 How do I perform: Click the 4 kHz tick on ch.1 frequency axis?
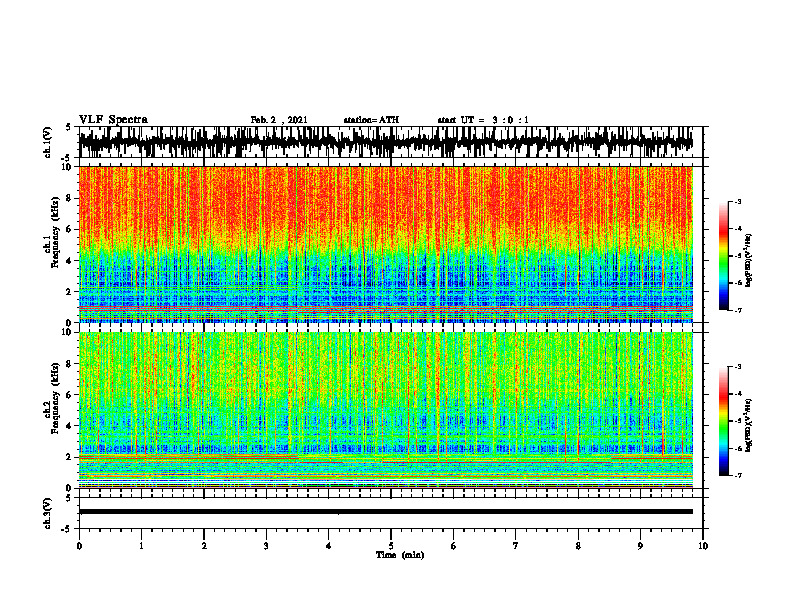point(70,261)
